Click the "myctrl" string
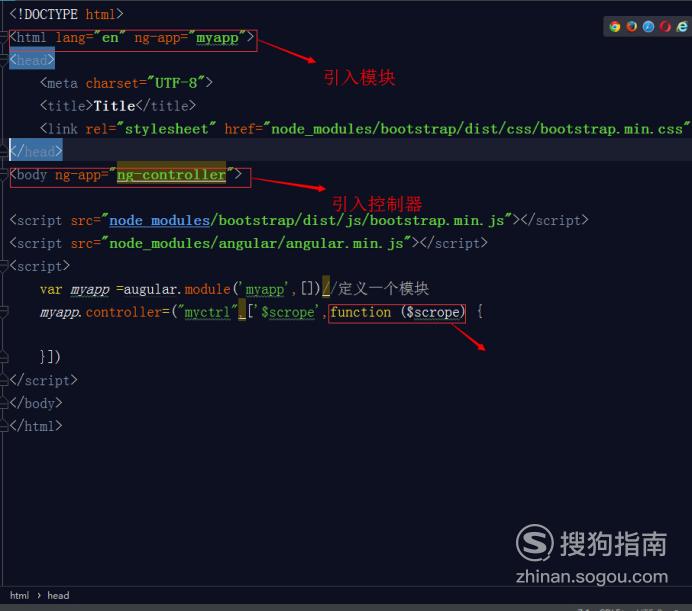The image size is (692, 611). tap(208, 312)
